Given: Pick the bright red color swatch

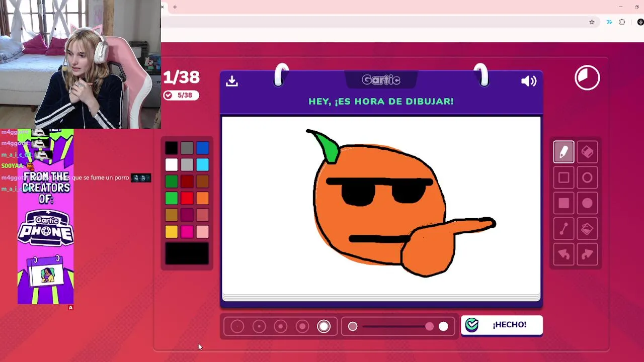Looking at the screenshot, I should pos(187,198).
